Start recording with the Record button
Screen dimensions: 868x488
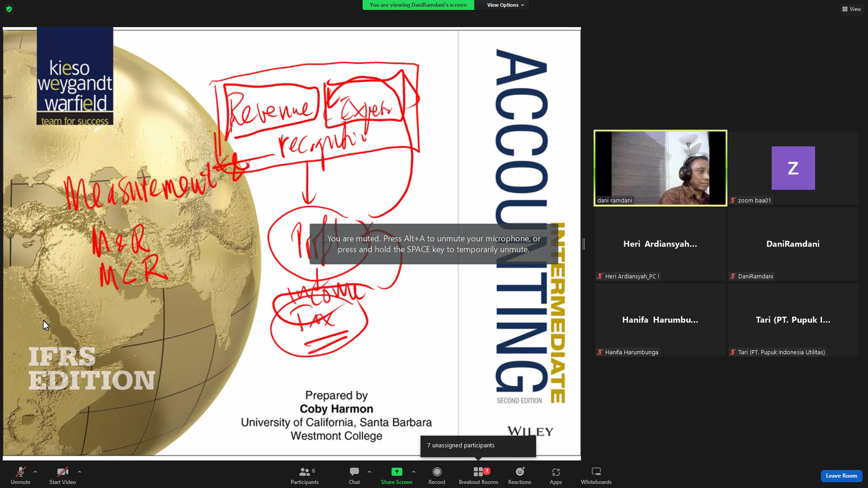(x=437, y=475)
